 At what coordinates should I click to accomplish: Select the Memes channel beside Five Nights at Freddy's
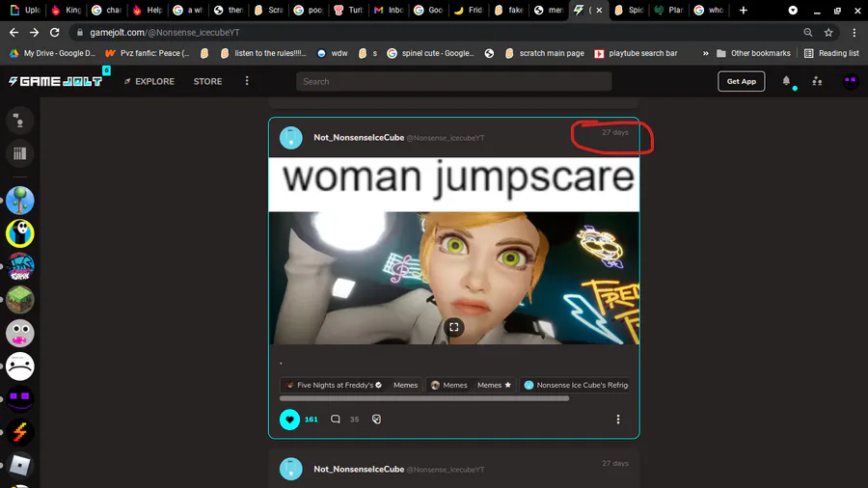(405, 385)
